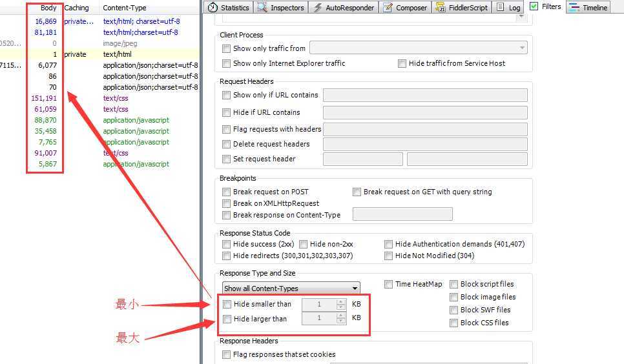This screenshot has width=624, height=364.
Task: Enable Hide redirects (300,301,302,303,307)
Action: pos(227,256)
